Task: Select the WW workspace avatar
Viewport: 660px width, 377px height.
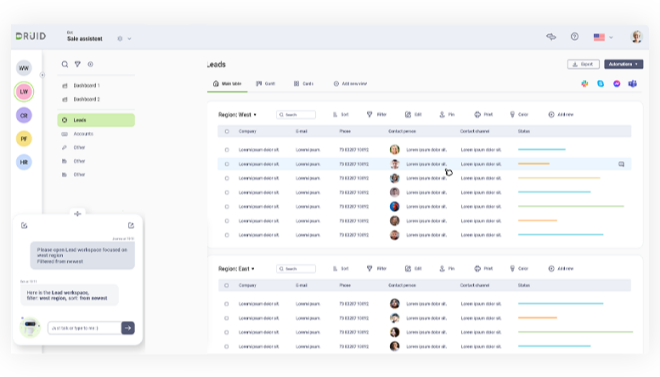Action: coord(24,68)
